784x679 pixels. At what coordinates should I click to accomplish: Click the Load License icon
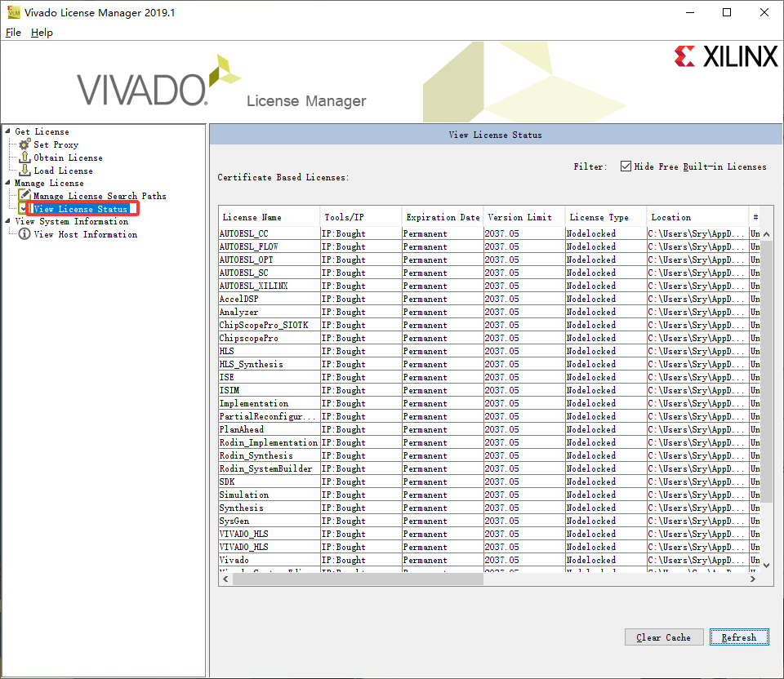24,171
